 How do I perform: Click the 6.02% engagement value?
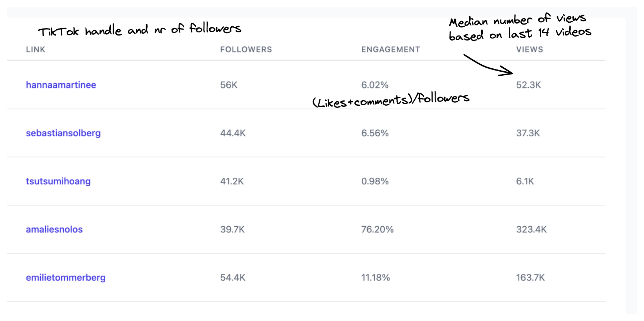375,85
